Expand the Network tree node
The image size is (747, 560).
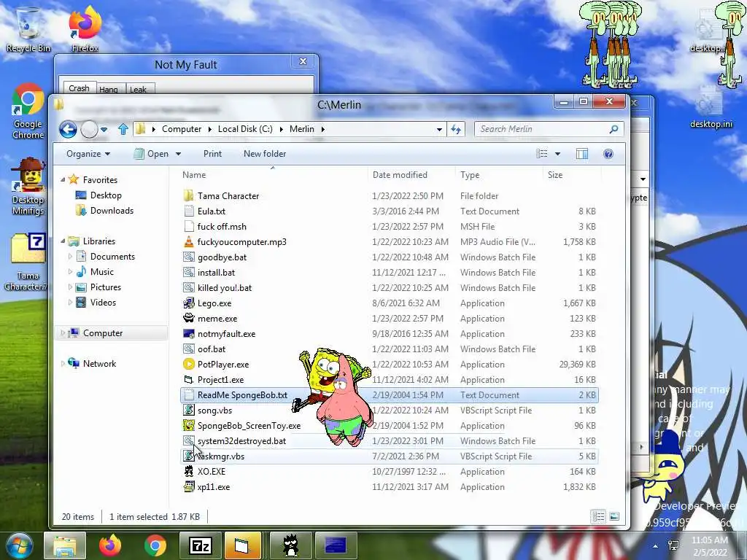point(63,363)
